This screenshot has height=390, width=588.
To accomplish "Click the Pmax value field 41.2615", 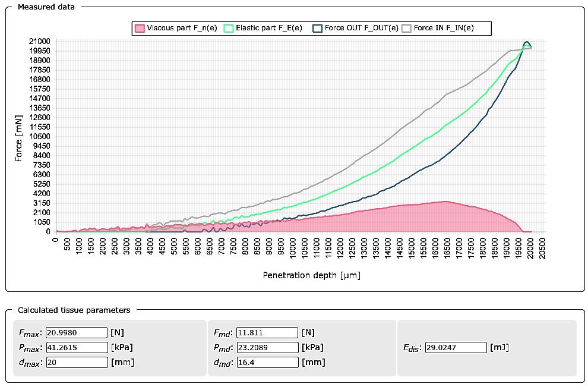I will coord(77,347).
